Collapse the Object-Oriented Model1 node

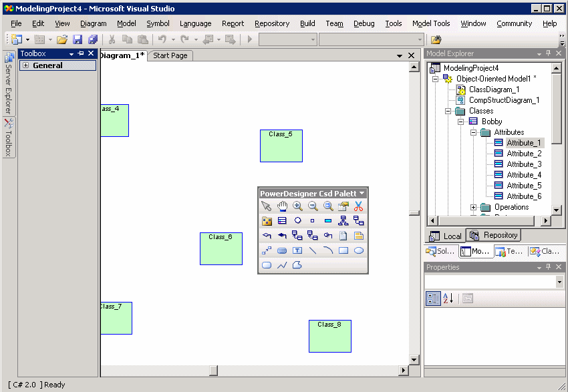point(436,79)
